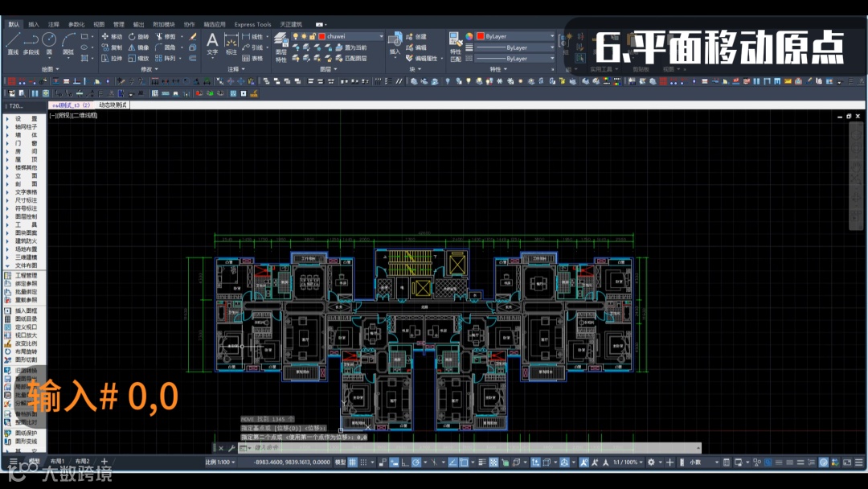Image resolution: width=868 pixels, height=489 pixels.
Task: Click the 线性 dimension tool
Action: pos(252,36)
